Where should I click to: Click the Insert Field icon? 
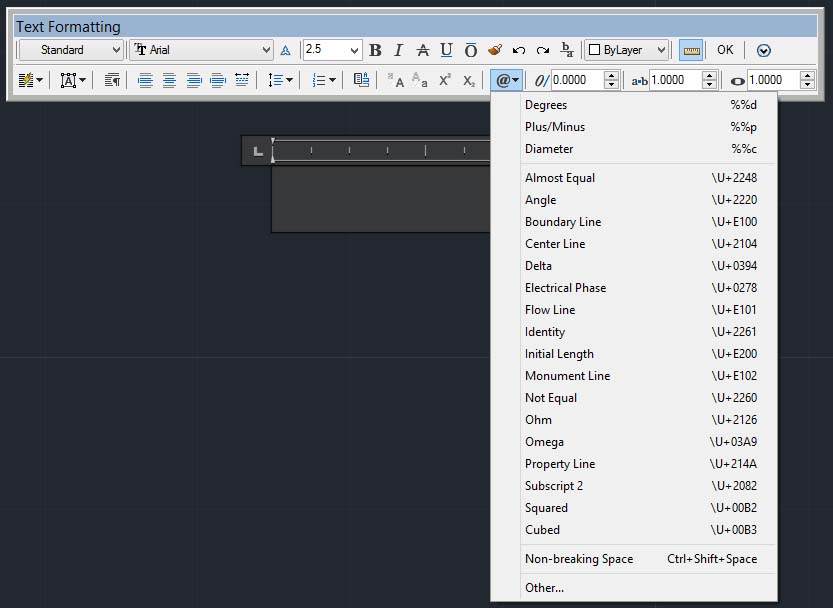[361, 80]
